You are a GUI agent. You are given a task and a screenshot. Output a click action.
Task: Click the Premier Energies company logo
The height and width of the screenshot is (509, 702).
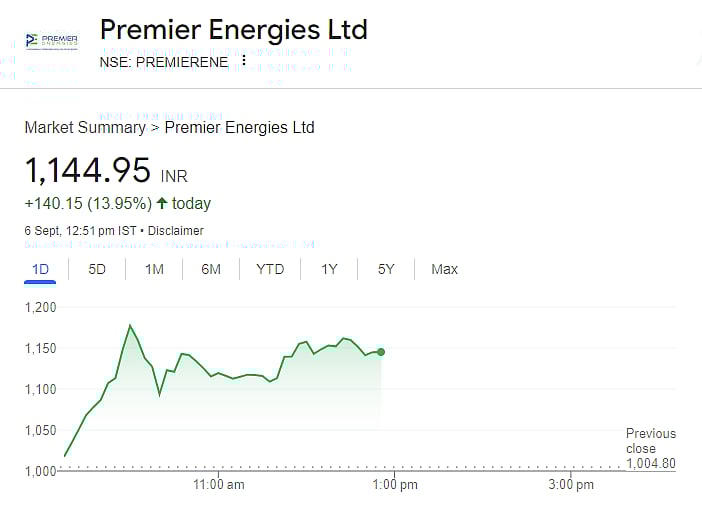click(x=51, y=40)
